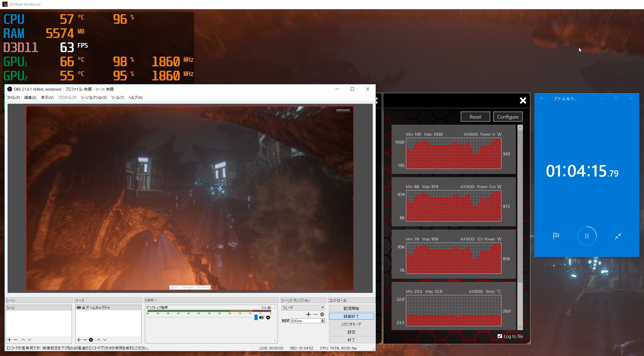Click OBS logo icon in title bar
This screenshot has width=644, height=356.
tap(10, 89)
